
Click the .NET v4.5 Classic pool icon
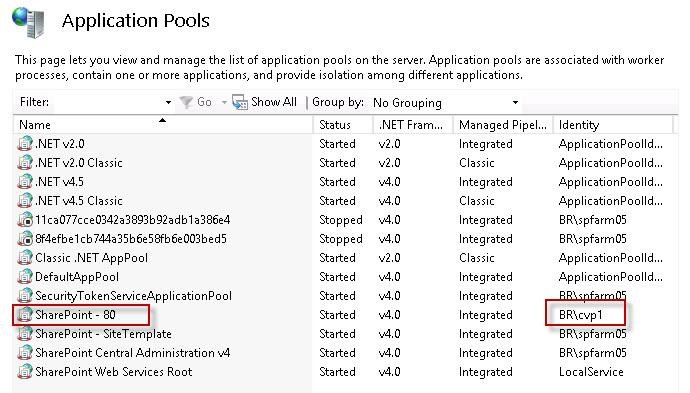(x=25, y=200)
